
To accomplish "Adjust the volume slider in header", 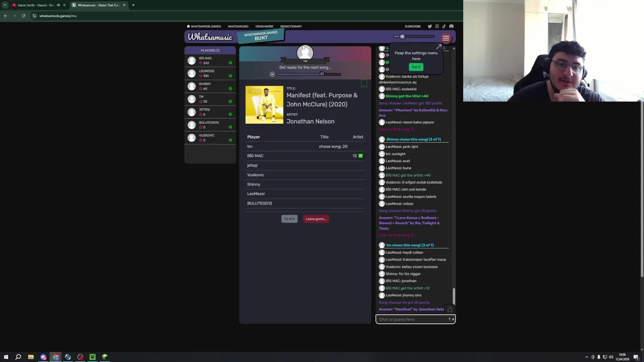I will tap(414, 36).
